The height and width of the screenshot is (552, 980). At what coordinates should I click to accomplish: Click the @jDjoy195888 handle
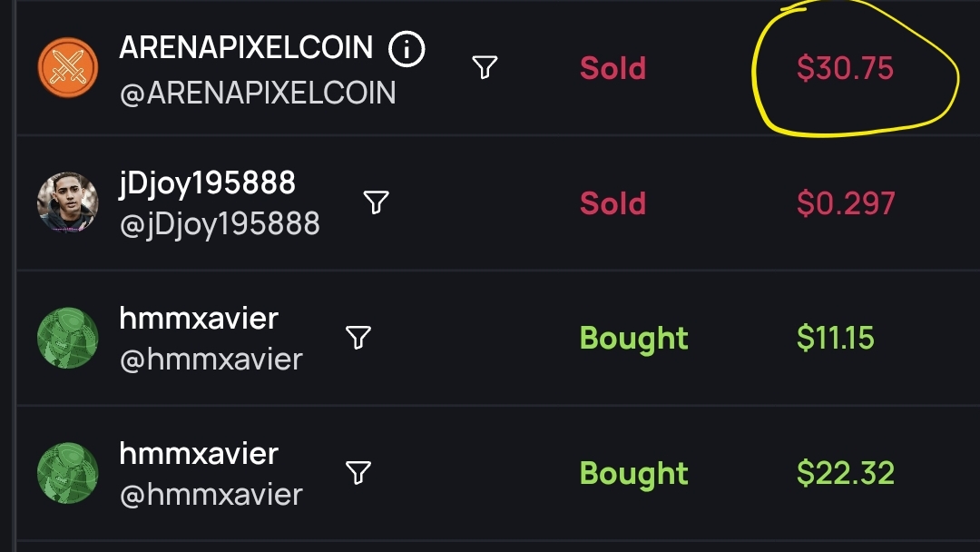220,224
